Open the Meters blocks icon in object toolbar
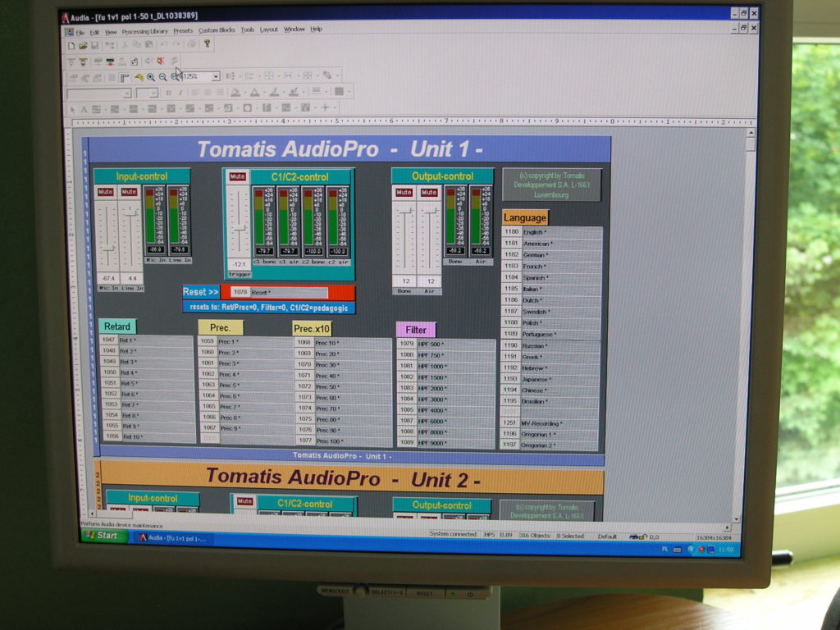Screen dimensions: 840x630 [267, 108]
